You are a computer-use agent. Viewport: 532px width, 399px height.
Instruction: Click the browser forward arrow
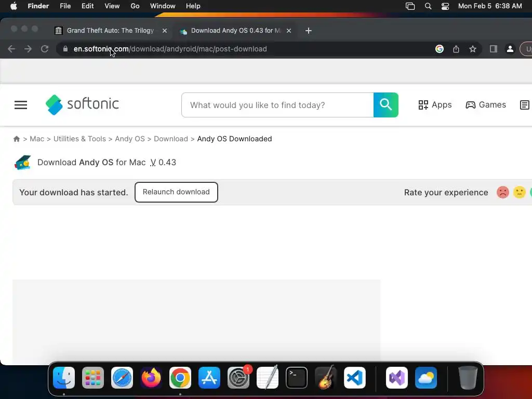28,49
